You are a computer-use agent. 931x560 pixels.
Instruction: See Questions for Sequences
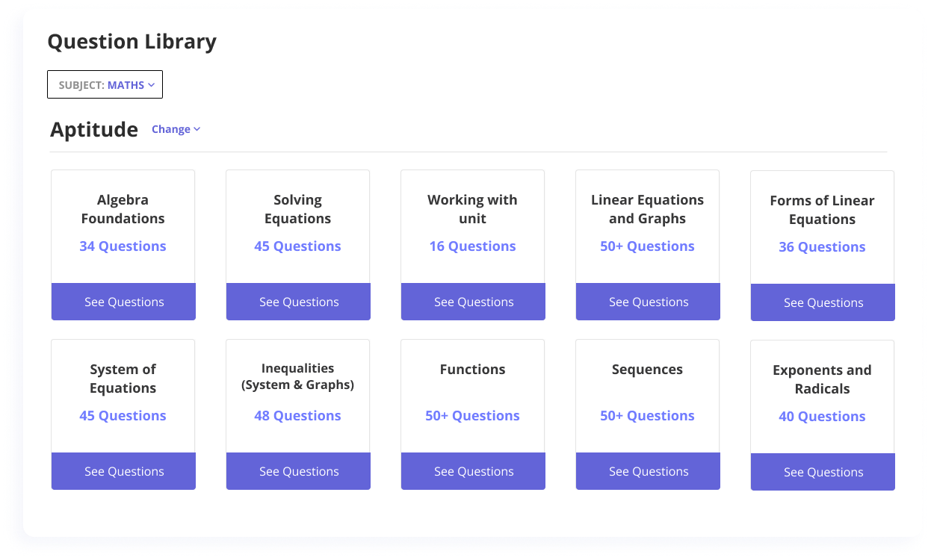[648, 471]
